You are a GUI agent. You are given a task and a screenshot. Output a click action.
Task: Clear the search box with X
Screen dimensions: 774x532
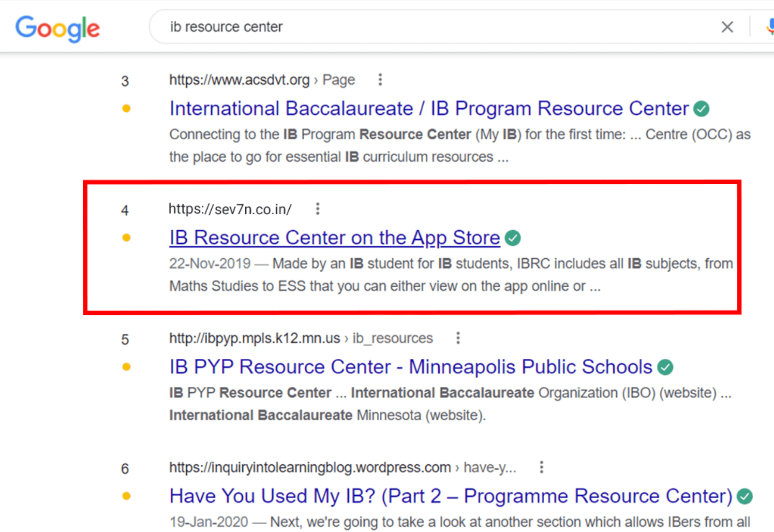coord(727,27)
